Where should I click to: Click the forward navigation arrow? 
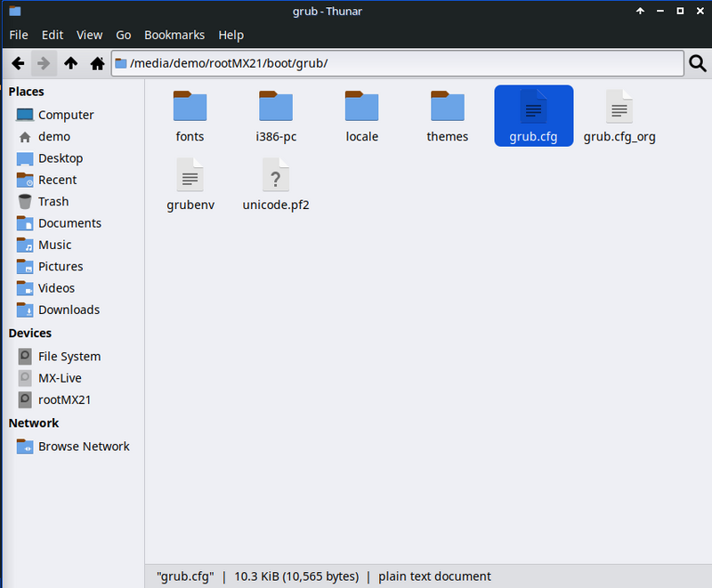[44, 63]
